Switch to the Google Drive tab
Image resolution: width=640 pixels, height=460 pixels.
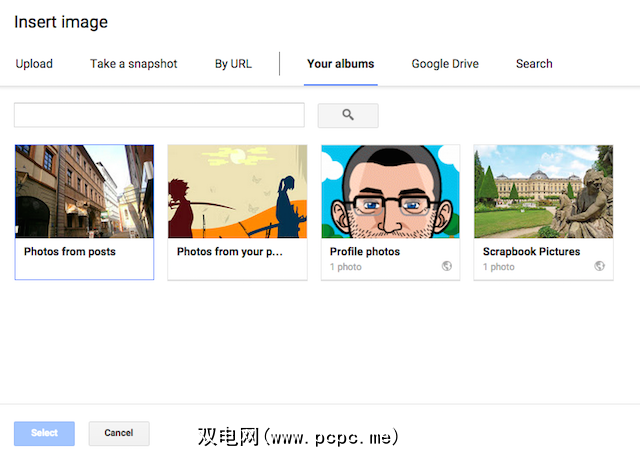[445, 64]
